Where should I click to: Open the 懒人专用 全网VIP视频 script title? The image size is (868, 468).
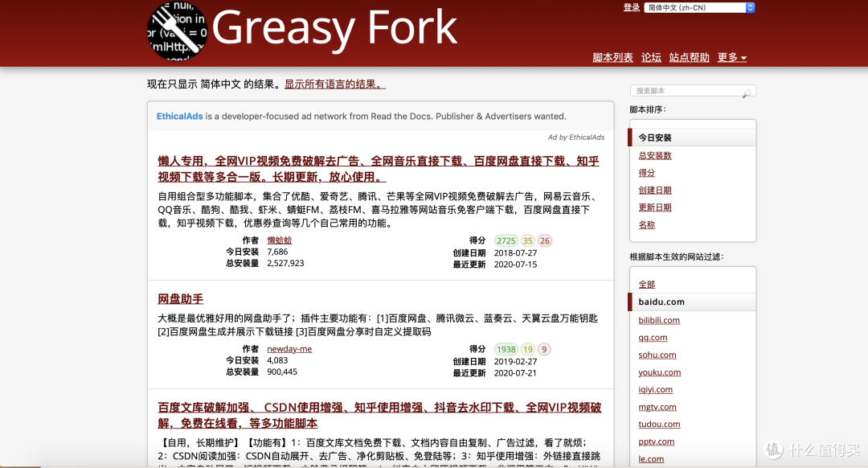[378, 169]
